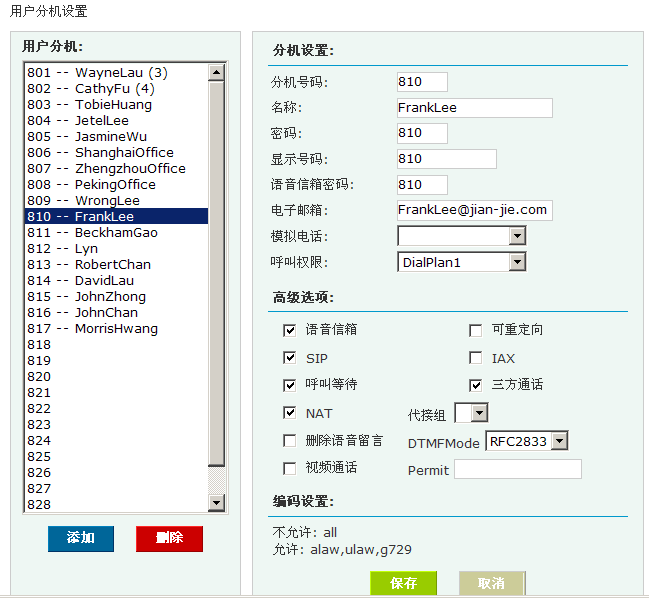The width and height of the screenshot is (649, 598).
Task: Select extension 815 -- JohnZhong
Action: click(116, 296)
